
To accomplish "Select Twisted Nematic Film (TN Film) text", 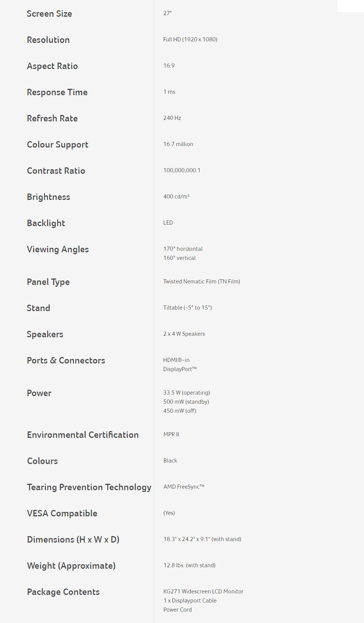I will 202,282.
